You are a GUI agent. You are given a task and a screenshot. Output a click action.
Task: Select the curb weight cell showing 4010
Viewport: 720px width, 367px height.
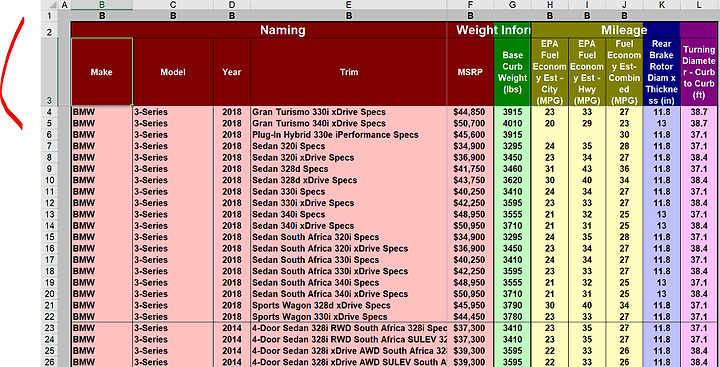pos(512,123)
